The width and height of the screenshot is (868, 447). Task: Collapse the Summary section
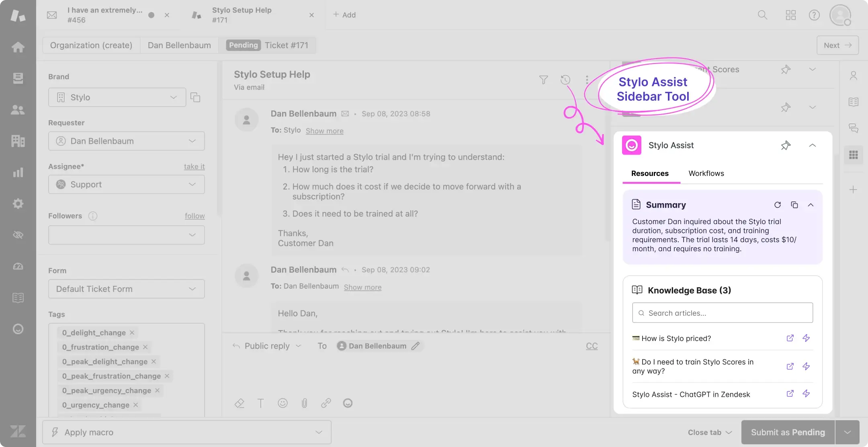pos(811,205)
